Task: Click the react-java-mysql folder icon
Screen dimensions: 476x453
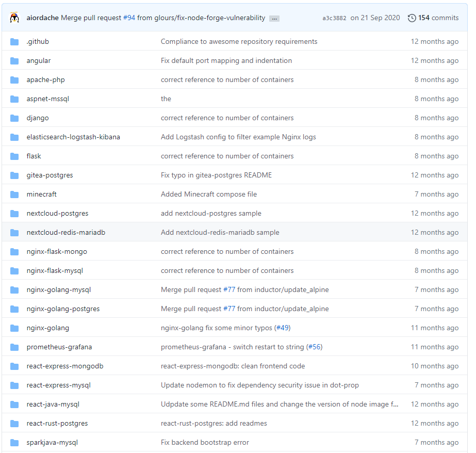Action: 14,405
